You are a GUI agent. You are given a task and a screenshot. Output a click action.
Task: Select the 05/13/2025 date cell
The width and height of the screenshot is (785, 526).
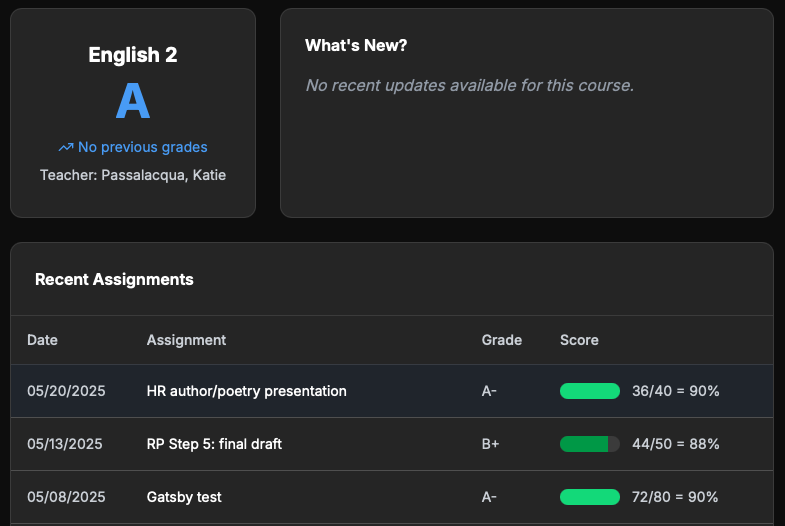point(66,444)
